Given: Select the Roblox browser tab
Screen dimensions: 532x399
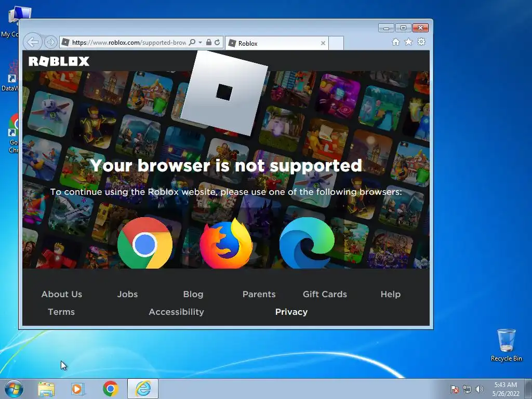Looking at the screenshot, I should pyautogui.click(x=276, y=43).
